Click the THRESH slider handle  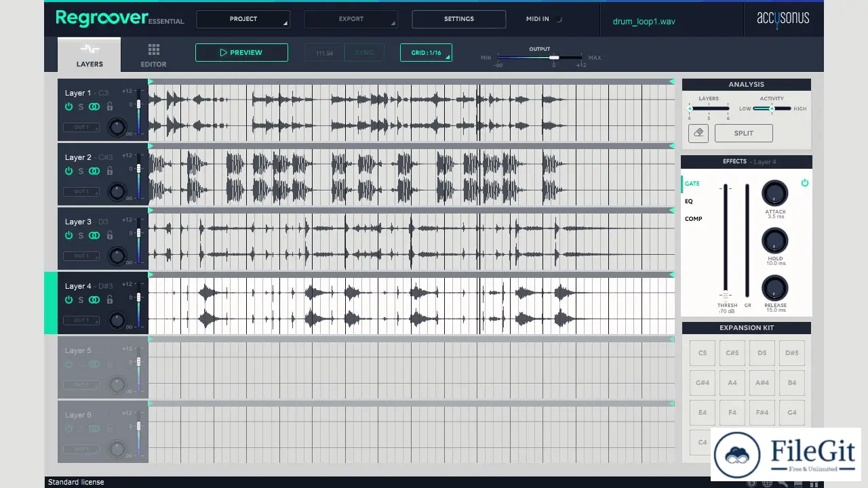click(726, 296)
